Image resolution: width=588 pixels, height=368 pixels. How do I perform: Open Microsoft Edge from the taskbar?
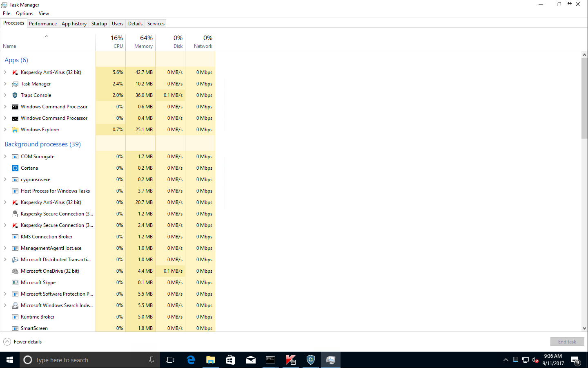pos(191,360)
